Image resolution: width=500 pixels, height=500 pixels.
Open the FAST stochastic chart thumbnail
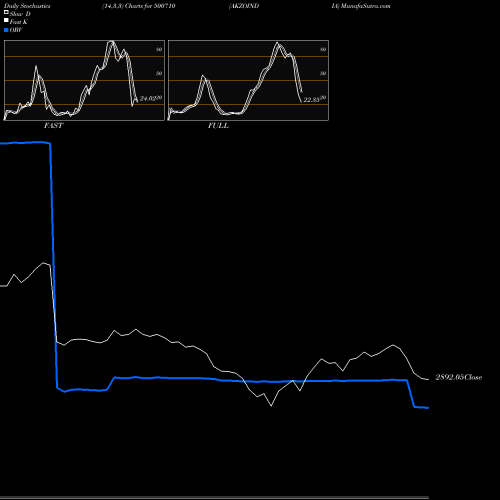tap(84, 80)
